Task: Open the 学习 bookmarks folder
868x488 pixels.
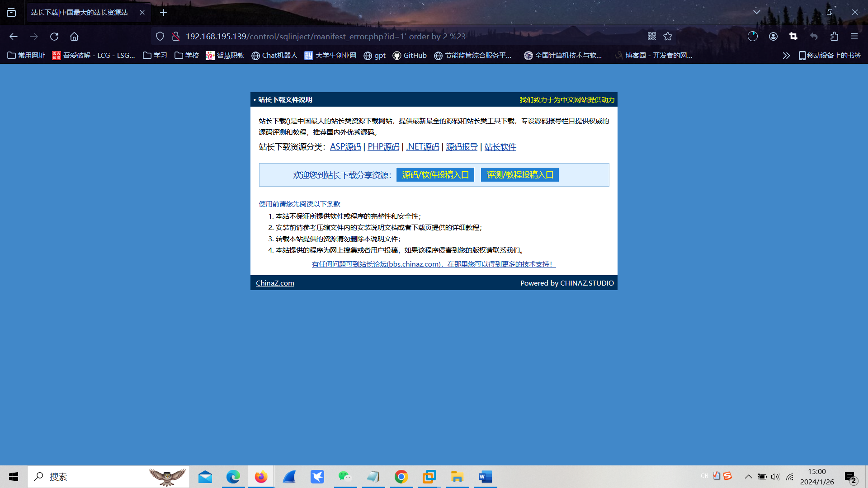Action: coord(155,56)
